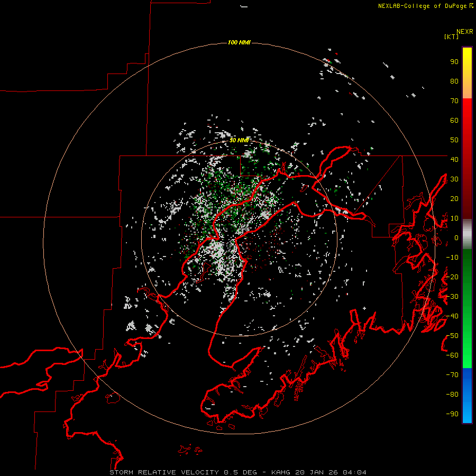Image resolution: width=476 pixels, height=476 pixels.
Task: Click the 60 value on the velocity scale
Action: point(454,121)
